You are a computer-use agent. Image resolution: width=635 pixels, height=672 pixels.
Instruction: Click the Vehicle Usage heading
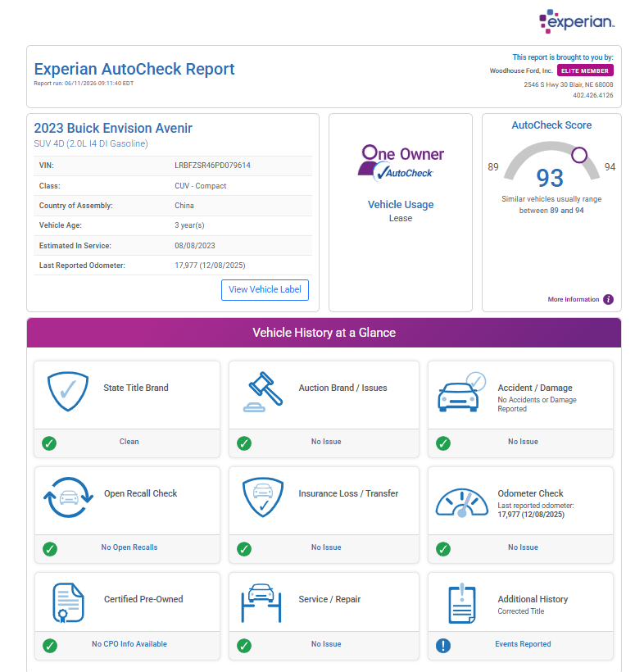[x=401, y=205]
